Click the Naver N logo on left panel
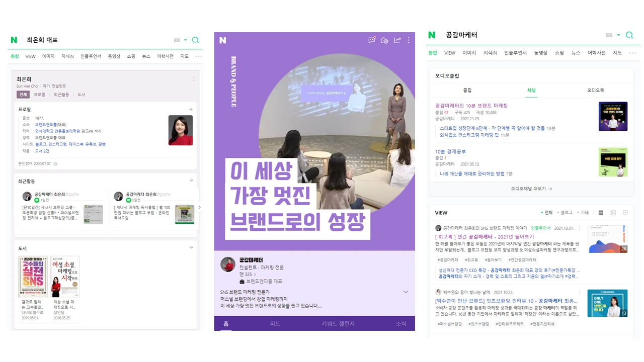This screenshot has width=644, height=362. click(14, 39)
